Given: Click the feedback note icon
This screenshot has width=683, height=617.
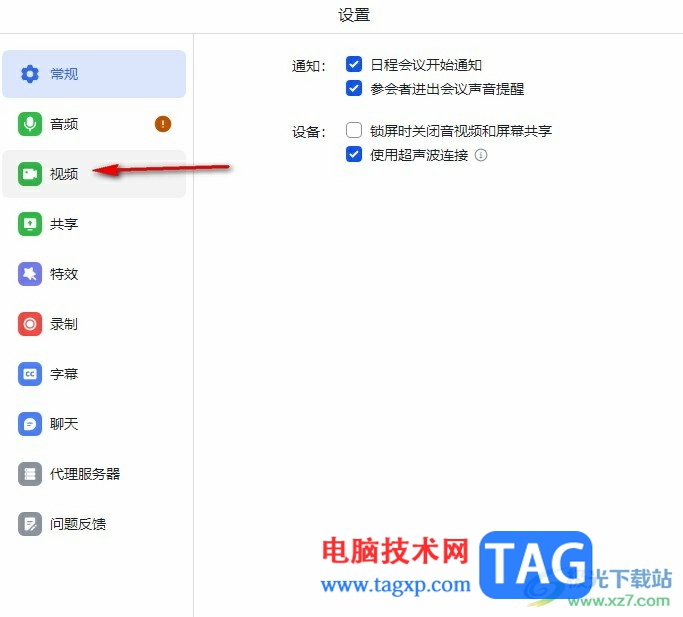Looking at the screenshot, I should [x=30, y=524].
